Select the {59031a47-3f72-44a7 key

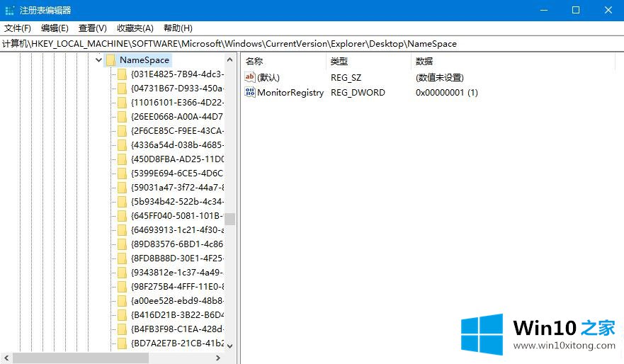pos(177,188)
